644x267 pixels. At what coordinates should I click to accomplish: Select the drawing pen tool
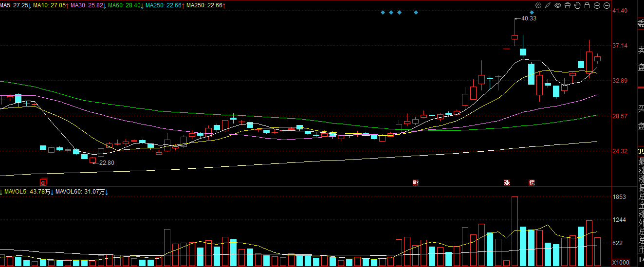548,5
